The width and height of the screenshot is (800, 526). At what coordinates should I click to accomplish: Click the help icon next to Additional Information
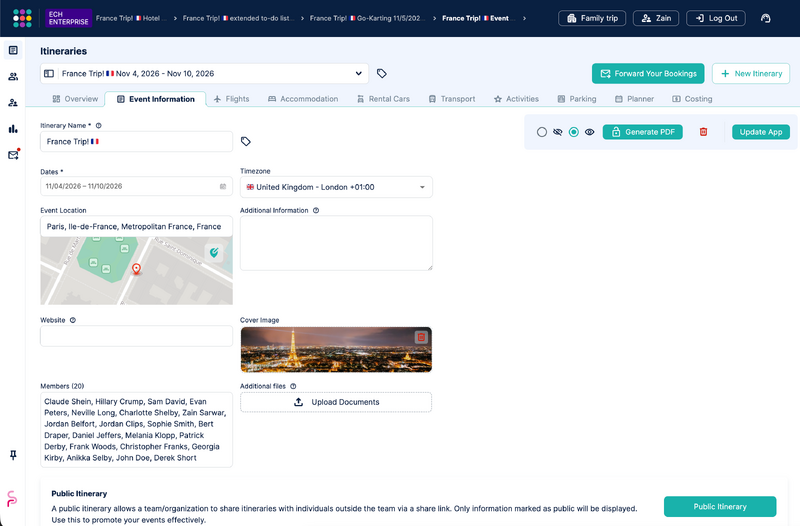pos(316,210)
